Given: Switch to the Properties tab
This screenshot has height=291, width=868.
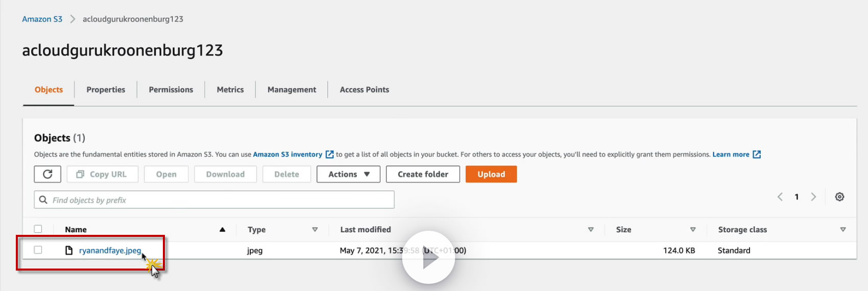Looking at the screenshot, I should 106,90.
